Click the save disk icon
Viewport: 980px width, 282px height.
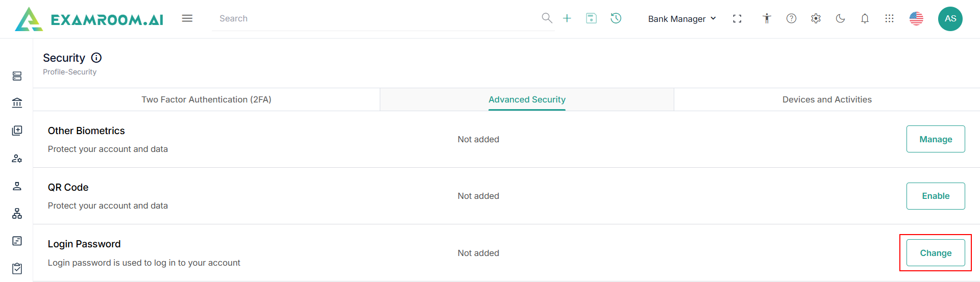591,18
